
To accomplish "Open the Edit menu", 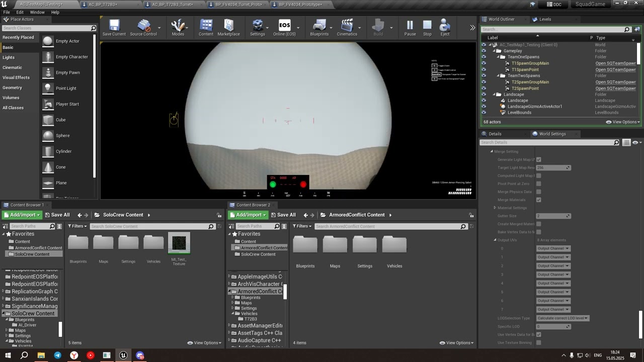I will (20, 12).
